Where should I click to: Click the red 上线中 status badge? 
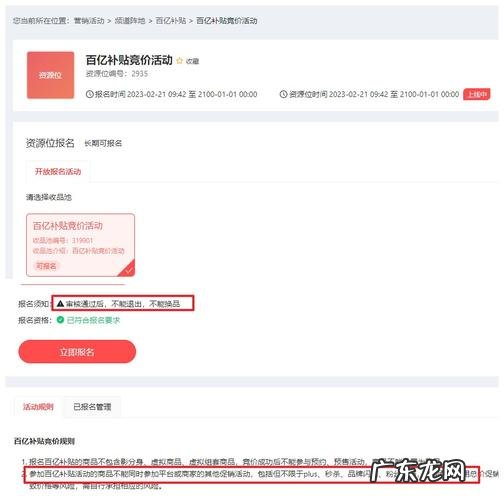tap(477, 94)
